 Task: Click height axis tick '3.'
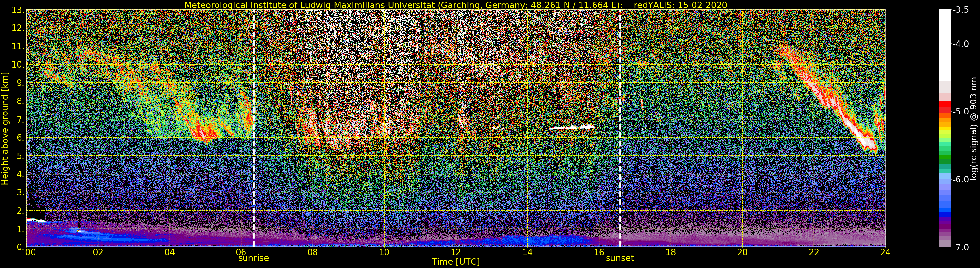coord(20,192)
